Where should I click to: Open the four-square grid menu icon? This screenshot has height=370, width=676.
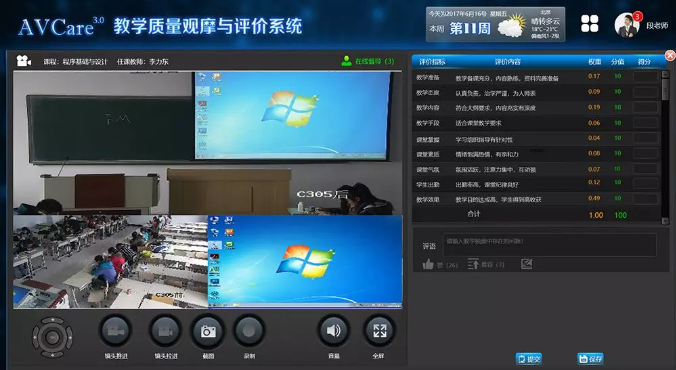coord(589,24)
